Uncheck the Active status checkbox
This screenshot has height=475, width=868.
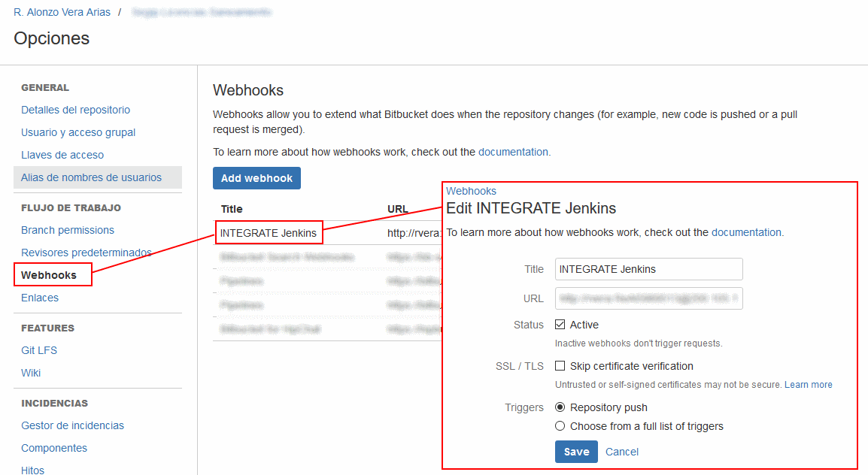point(560,325)
